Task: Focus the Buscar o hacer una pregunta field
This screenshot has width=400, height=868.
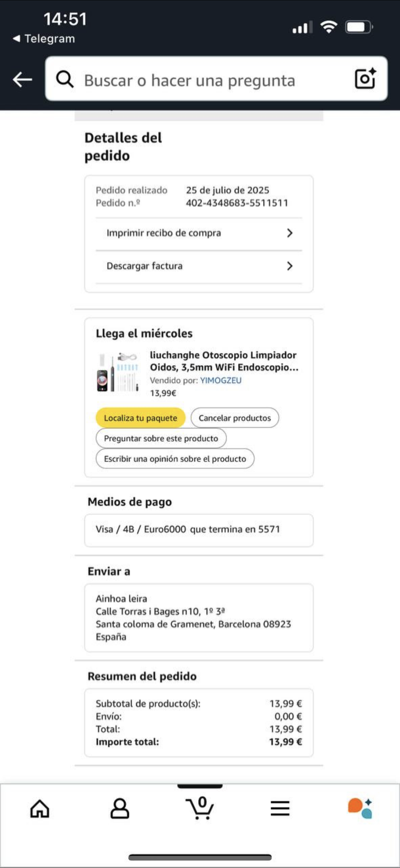Action: (216, 79)
